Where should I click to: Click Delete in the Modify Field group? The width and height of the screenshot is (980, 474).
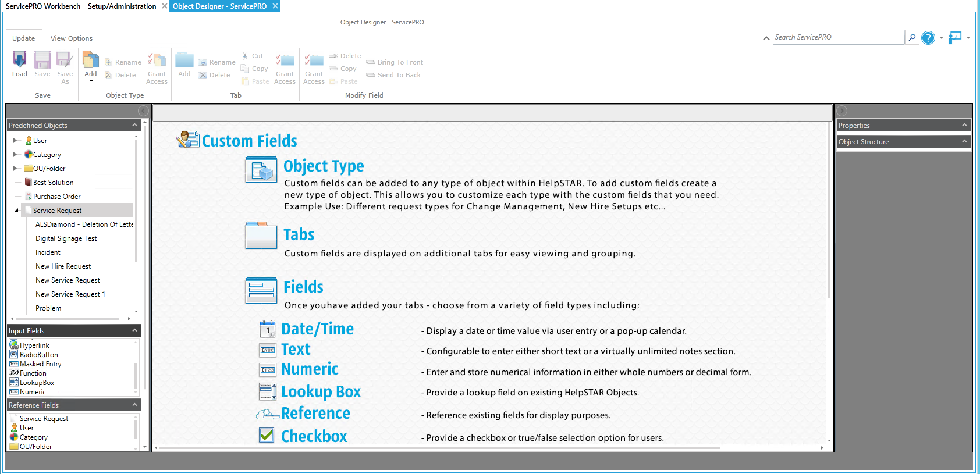(345, 56)
